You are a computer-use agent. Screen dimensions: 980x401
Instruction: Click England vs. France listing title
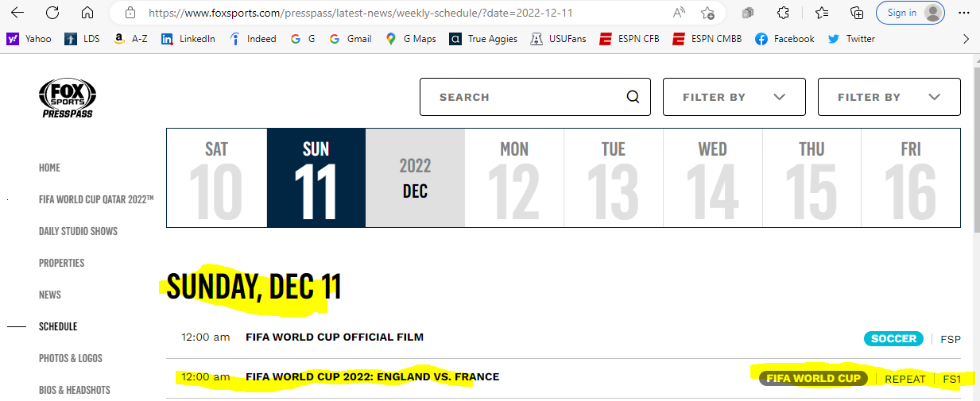(373, 376)
